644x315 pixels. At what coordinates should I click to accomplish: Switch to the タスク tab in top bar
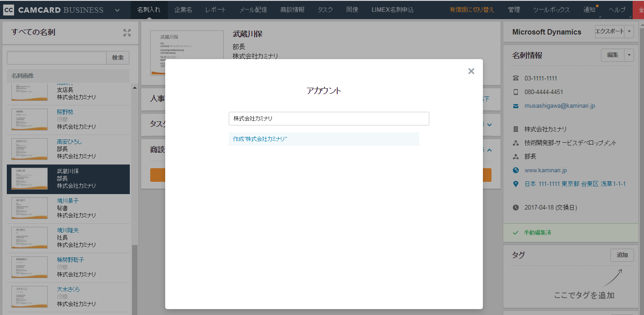tap(325, 10)
